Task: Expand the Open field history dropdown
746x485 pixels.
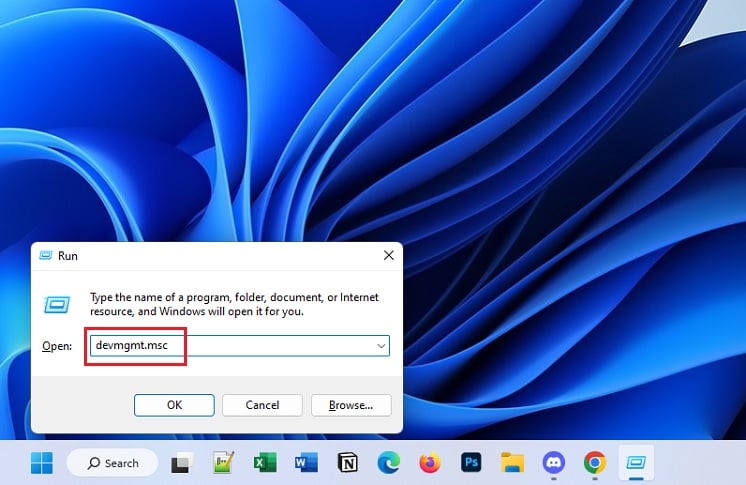Action: click(x=381, y=346)
